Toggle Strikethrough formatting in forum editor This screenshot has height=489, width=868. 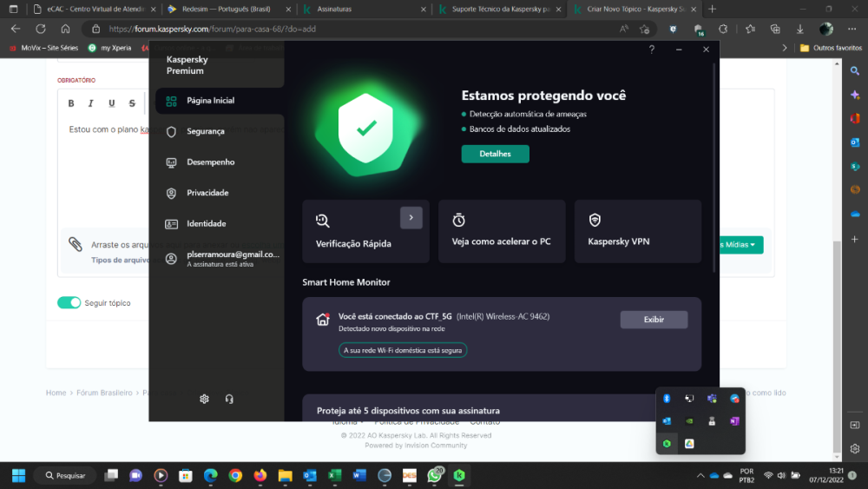(132, 103)
